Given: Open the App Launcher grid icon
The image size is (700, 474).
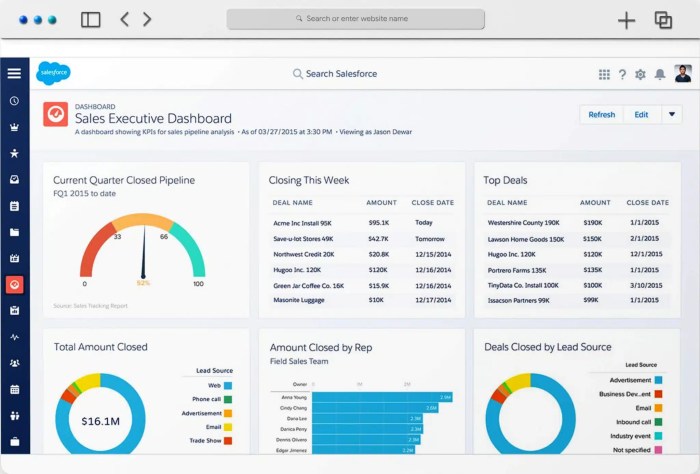Looking at the screenshot, I should [604, 74].
